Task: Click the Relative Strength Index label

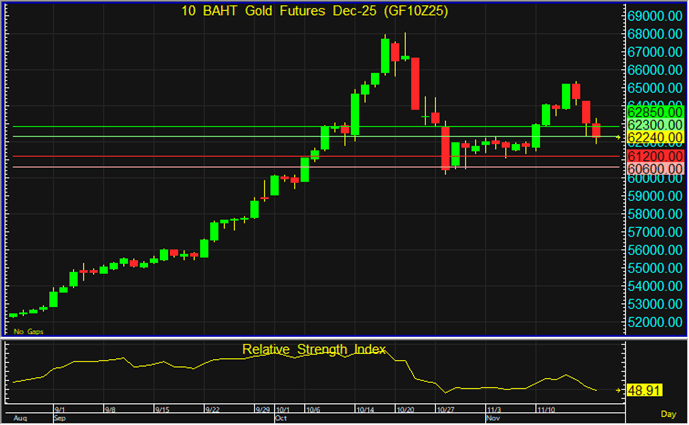Action: pos(314,349)
